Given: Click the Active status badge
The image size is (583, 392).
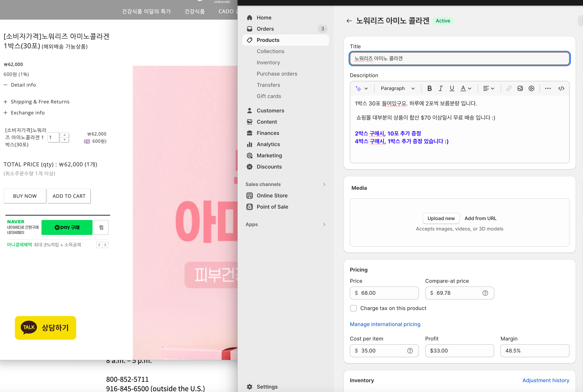Looking at the screenshot, I should click(x=443, y=21).
